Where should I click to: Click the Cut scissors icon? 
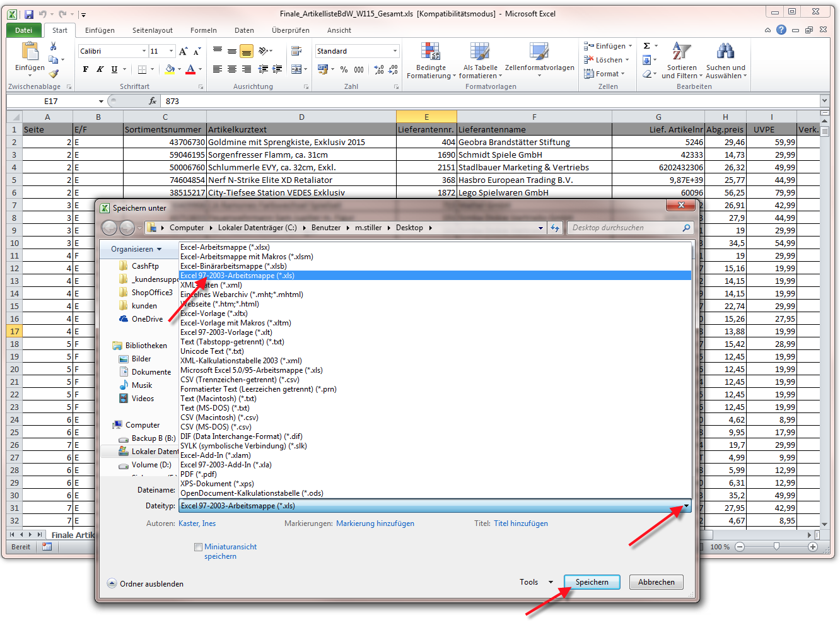pyautogui.click(x=54, y=47)
